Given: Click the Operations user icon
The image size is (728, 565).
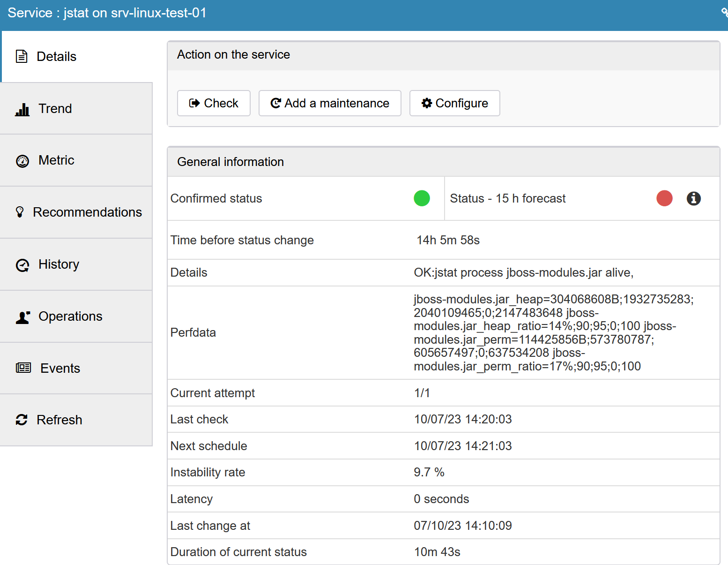Looking at the screenshot, I should [22, 317].
